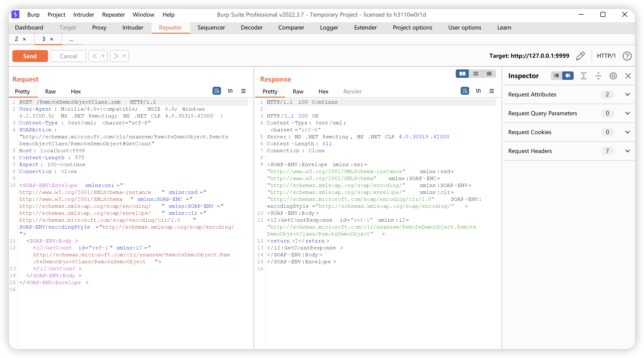Open Request pane hamburger options menu

(x=243, y=91)
